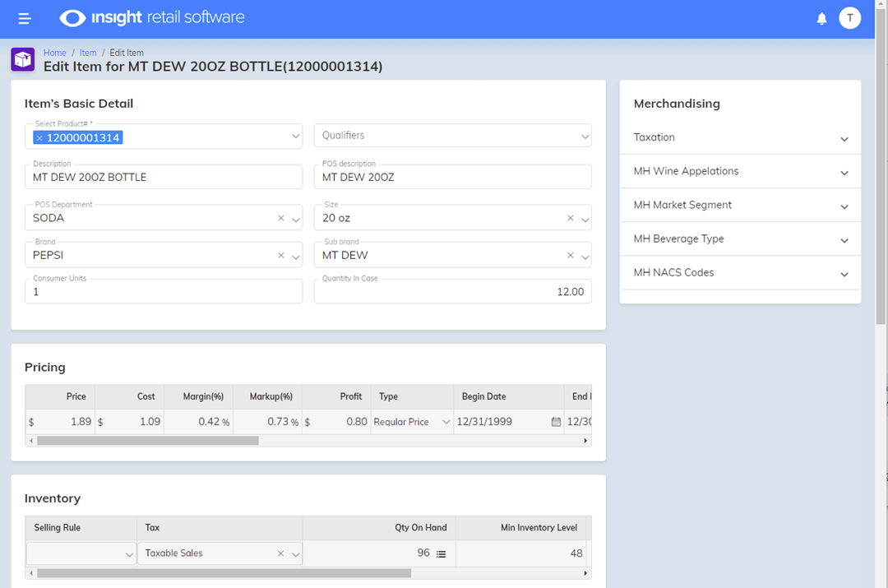Click the Insight Retail Software logo
Viewport: 888px width, 588px height.
point(152,18)
